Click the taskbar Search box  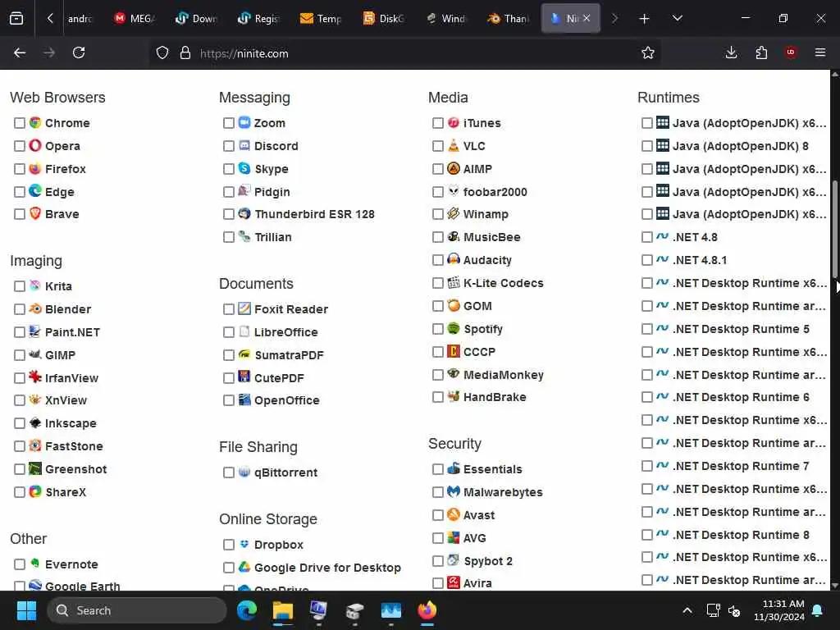tap(137, 610)
